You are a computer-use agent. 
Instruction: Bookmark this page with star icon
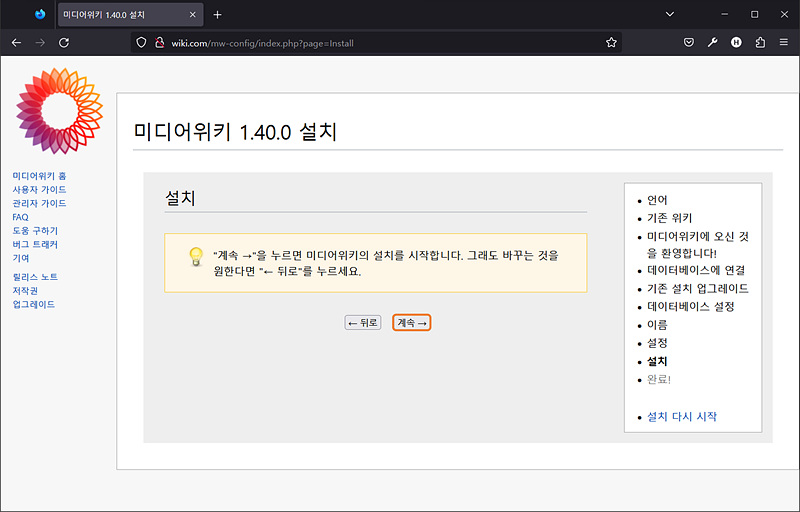click(x=611, y=43)
